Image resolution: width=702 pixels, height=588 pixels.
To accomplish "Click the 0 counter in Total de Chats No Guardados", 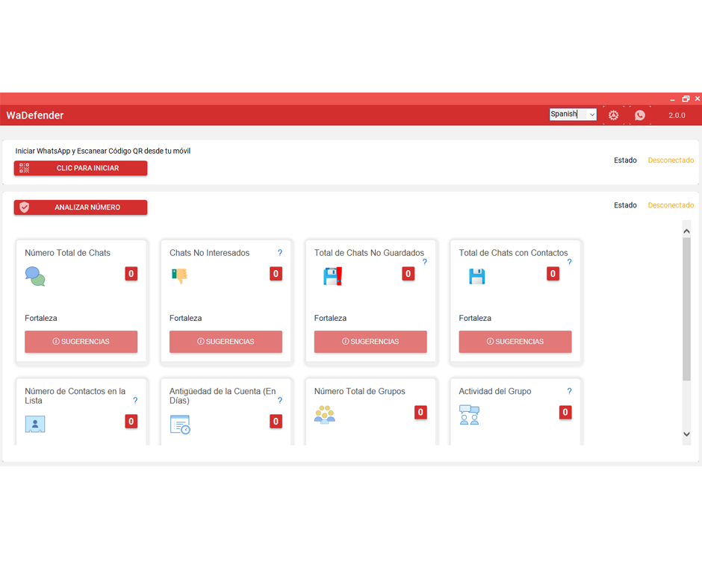I will [408, 273].
